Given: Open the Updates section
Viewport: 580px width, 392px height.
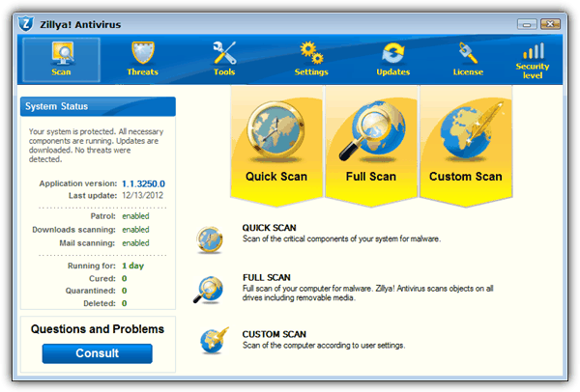Looking at the screenshot, I should click(392, 59).
